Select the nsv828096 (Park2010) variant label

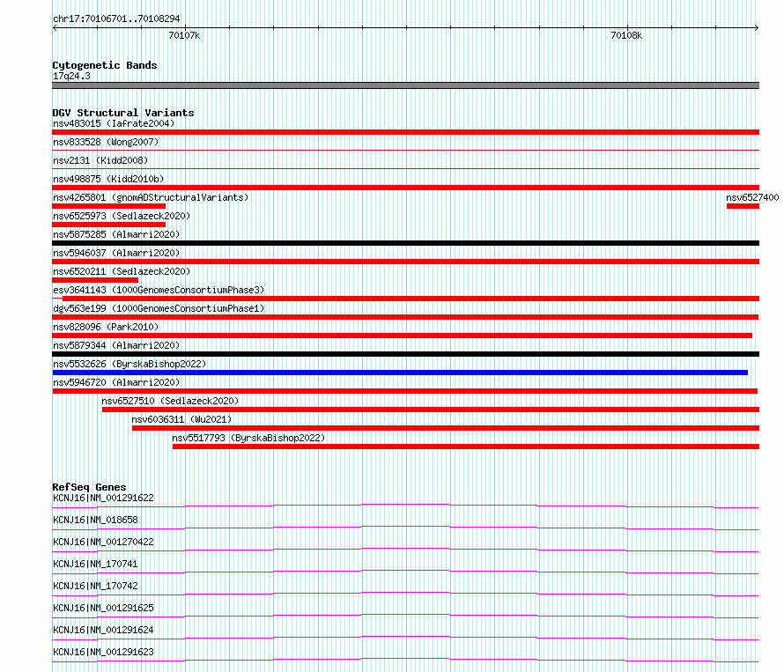(106, 327)
